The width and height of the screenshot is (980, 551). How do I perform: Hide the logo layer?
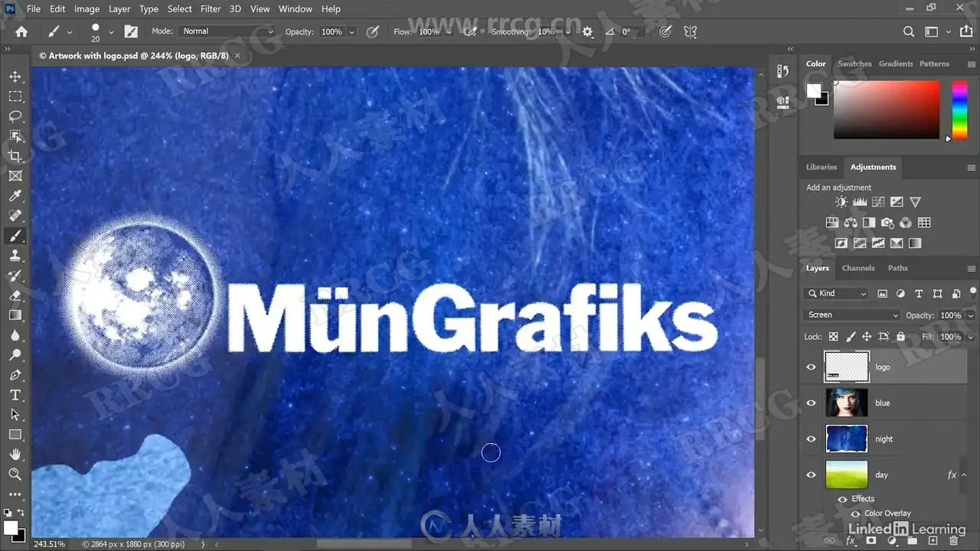[x=811, y=367]
